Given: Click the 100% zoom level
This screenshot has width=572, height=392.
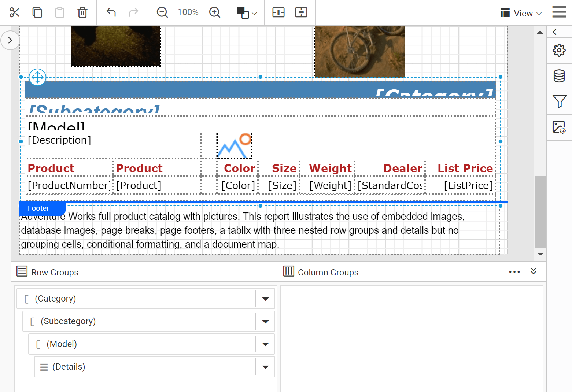Looking at the screenshot, I should 188,12.
